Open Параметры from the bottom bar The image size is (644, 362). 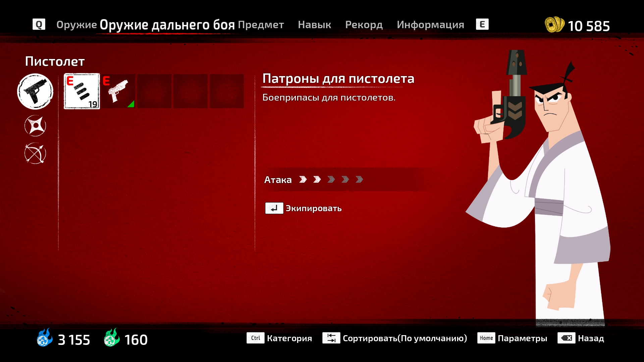[x=522, y=338]
